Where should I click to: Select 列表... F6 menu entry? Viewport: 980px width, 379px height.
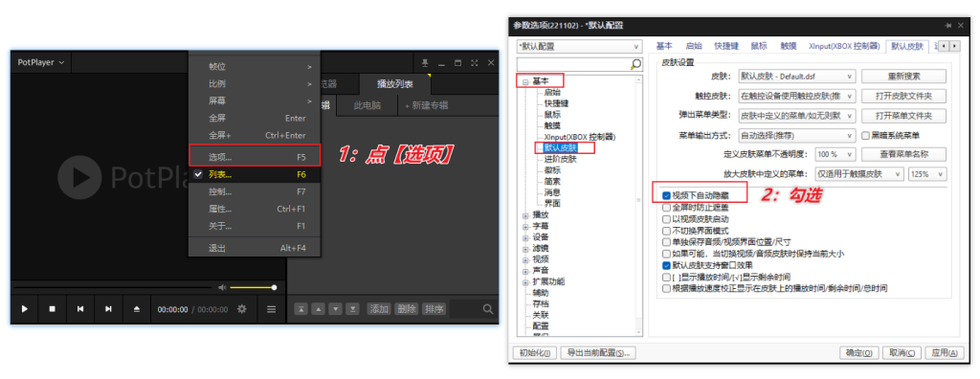tap(255, 174)
